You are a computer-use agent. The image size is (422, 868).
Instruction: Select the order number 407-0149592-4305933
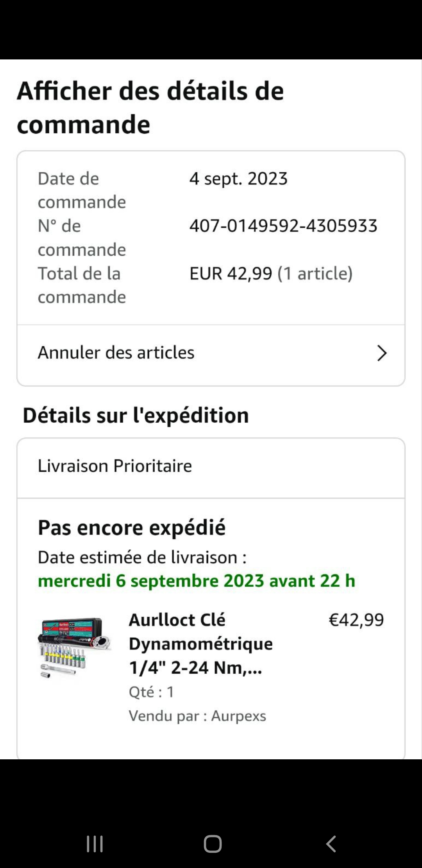point(283,226)
